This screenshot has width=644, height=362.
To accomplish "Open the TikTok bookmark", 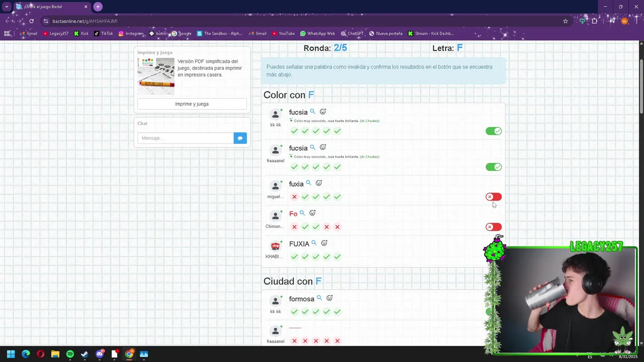I will [103, 34].
